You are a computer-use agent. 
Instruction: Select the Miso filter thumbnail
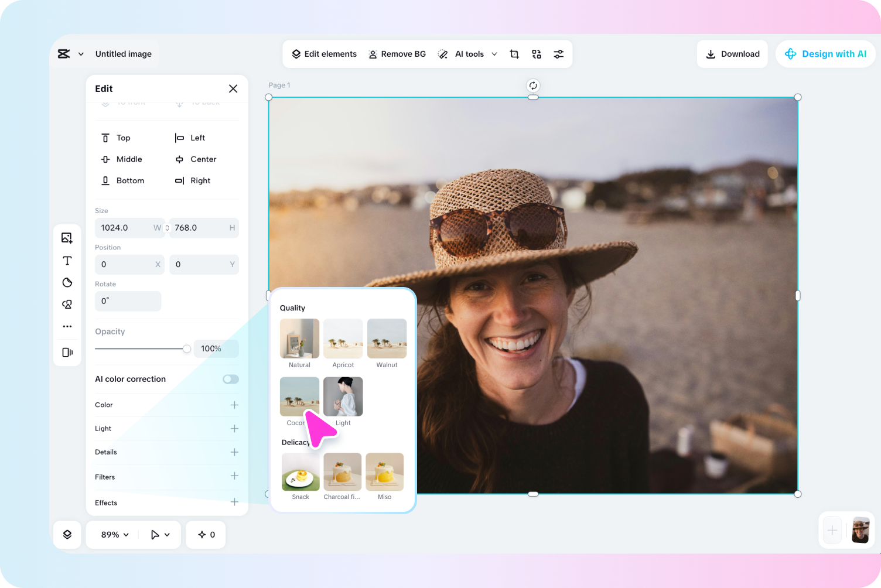tap(385, 472)
